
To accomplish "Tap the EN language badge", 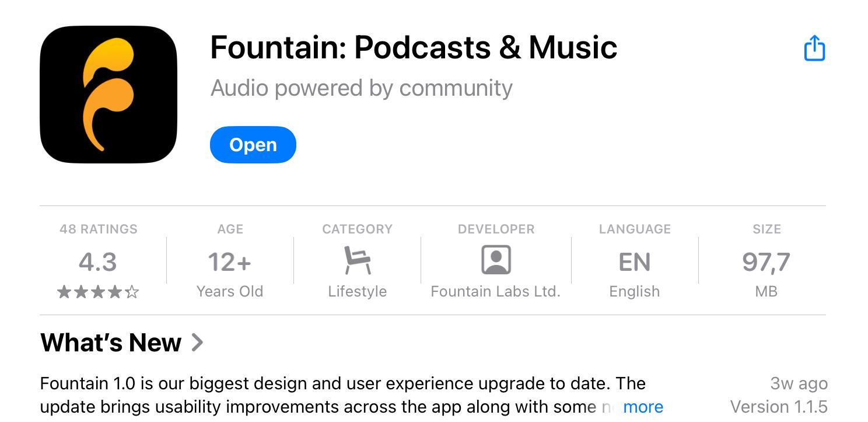I will (x=635, y=263).
